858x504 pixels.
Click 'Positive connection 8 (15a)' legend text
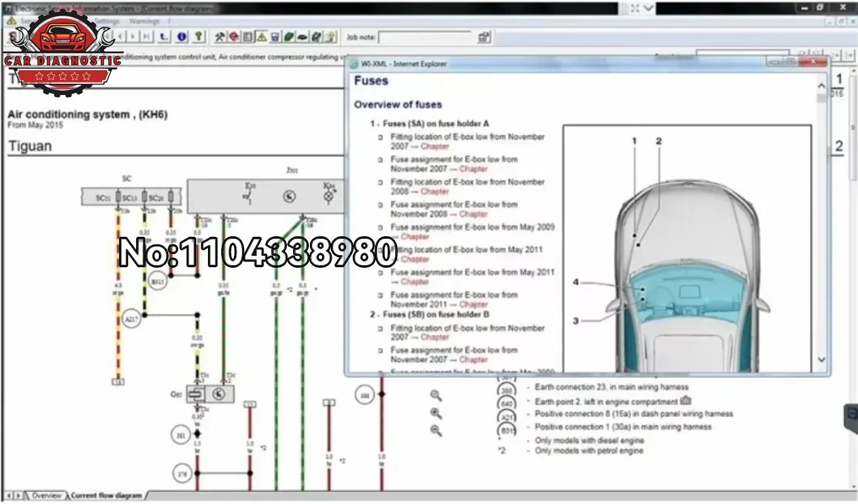click(x=634, y=414)
